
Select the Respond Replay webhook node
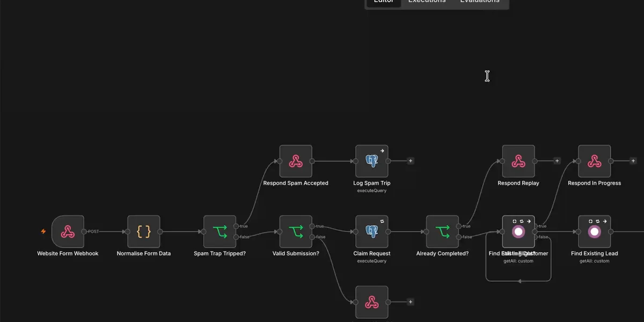pyautogui.click(x=518, y=161)
